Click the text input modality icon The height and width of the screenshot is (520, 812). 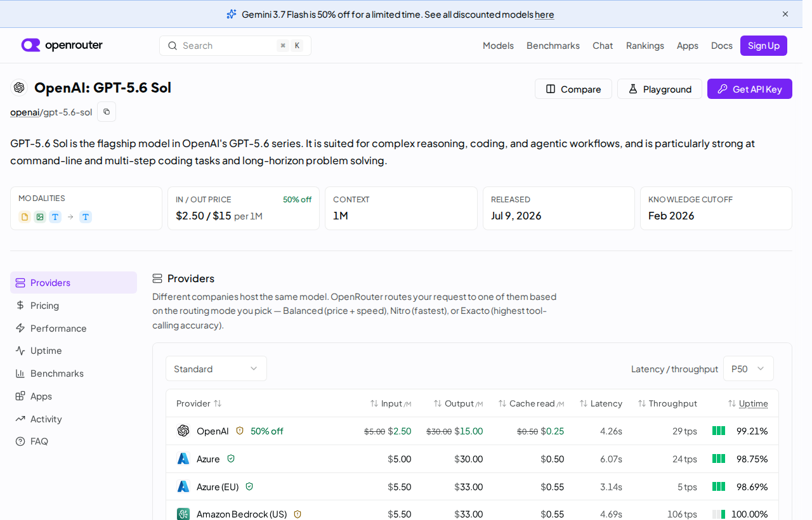tap(55, 217)
